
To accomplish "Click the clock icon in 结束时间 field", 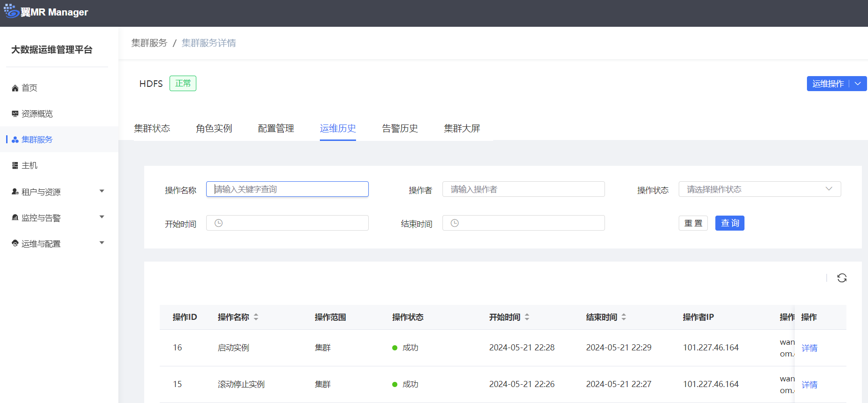I will [455, 223].
